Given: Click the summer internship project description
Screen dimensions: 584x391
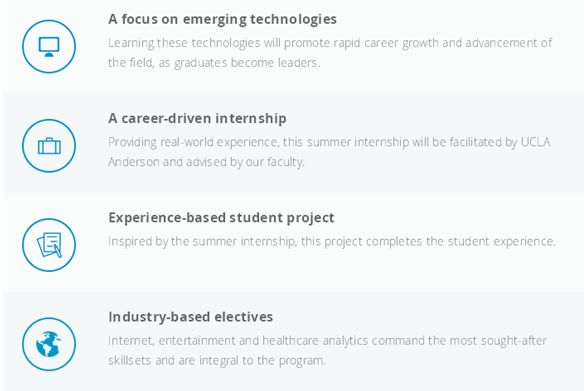Looking at the screenshot, I should (332, 241).
